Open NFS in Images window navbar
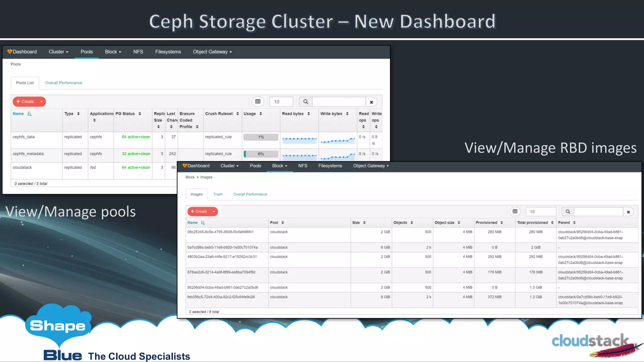 tap(303, 166)
